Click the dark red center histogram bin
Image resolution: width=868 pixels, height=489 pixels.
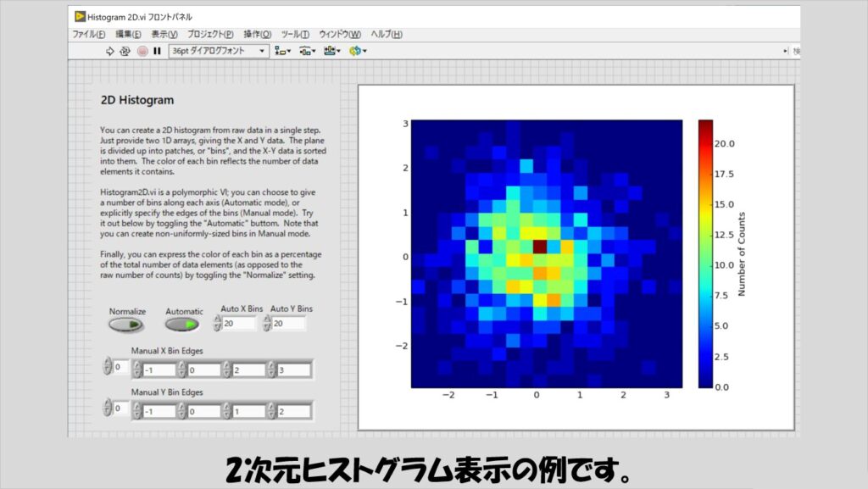coord(539,246)
